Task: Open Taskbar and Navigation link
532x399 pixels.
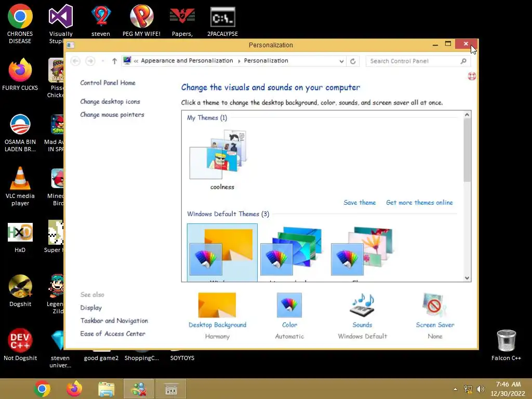Action: 114,321
